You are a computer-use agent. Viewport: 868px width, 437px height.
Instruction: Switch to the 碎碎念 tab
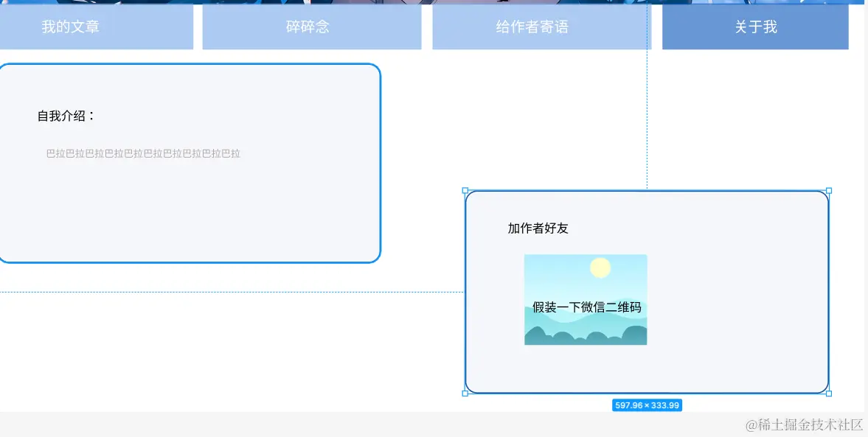pyautogui.click(x=312, y=27)
